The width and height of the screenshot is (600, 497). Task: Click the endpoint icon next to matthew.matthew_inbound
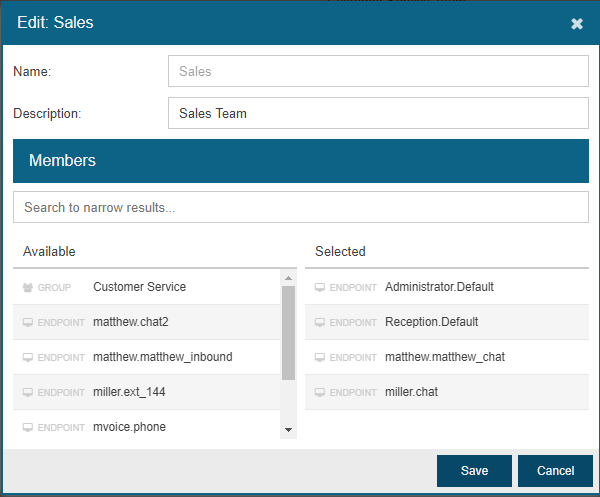tap(28, 357)
